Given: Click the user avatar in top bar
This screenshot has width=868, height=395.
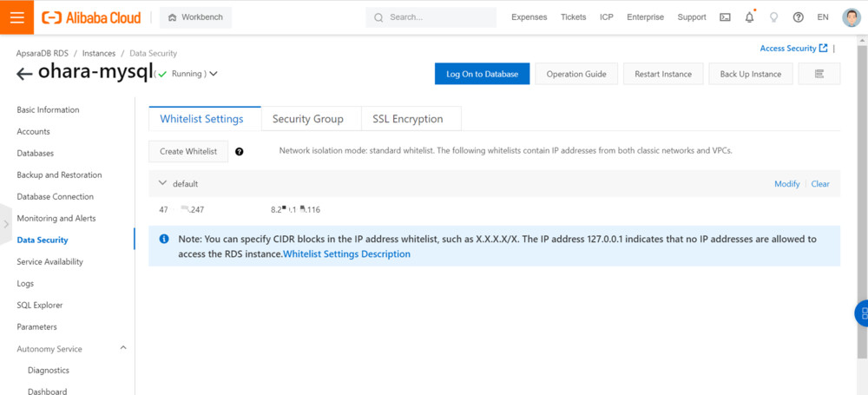Looking at the screenshot, I should point(851,17).
